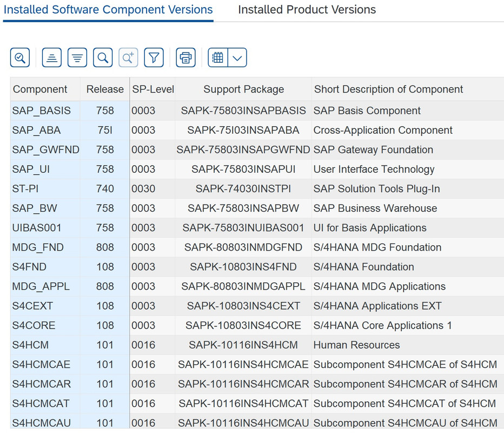Select the S4HCMCAE component cell
The width and height of the screenshot is (504, 433).
point(45,364)
